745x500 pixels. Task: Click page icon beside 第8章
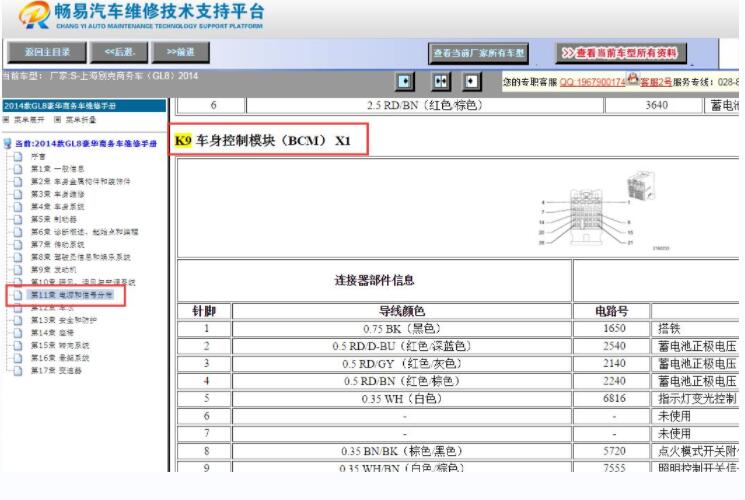tap(18, 257)
